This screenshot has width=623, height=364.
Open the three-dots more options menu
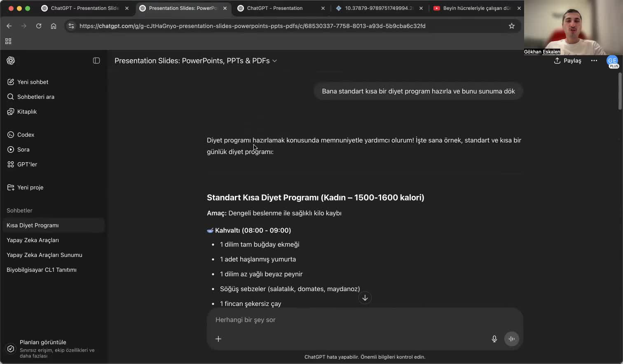[594, 61]
